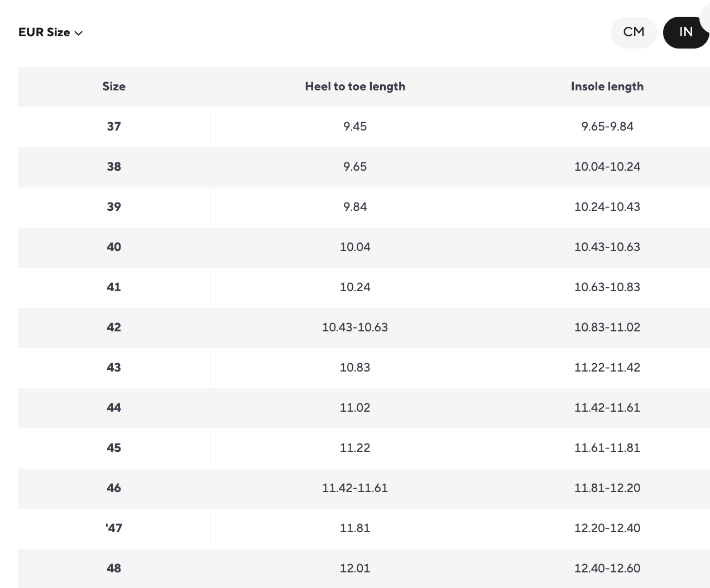710x588 pixels.
Task: Click heel to toe value 11.22
Action: [x=355, y=448]
